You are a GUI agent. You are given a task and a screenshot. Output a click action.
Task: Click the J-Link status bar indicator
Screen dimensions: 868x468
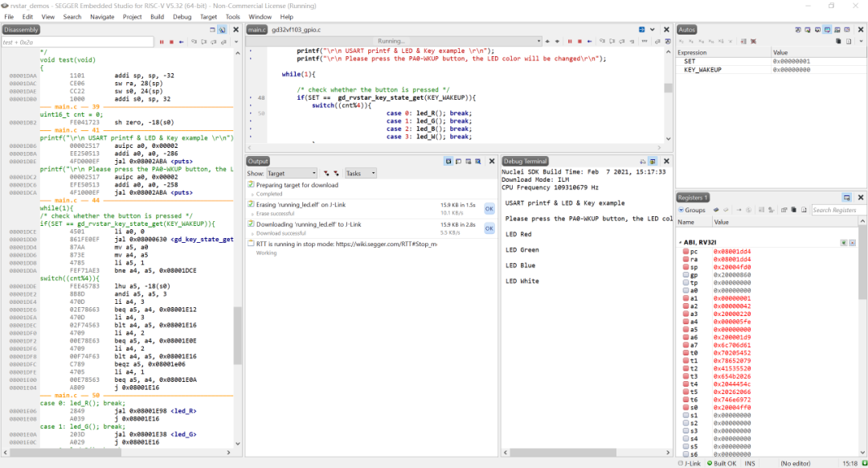pyautogui.click(x=690, y=463)
